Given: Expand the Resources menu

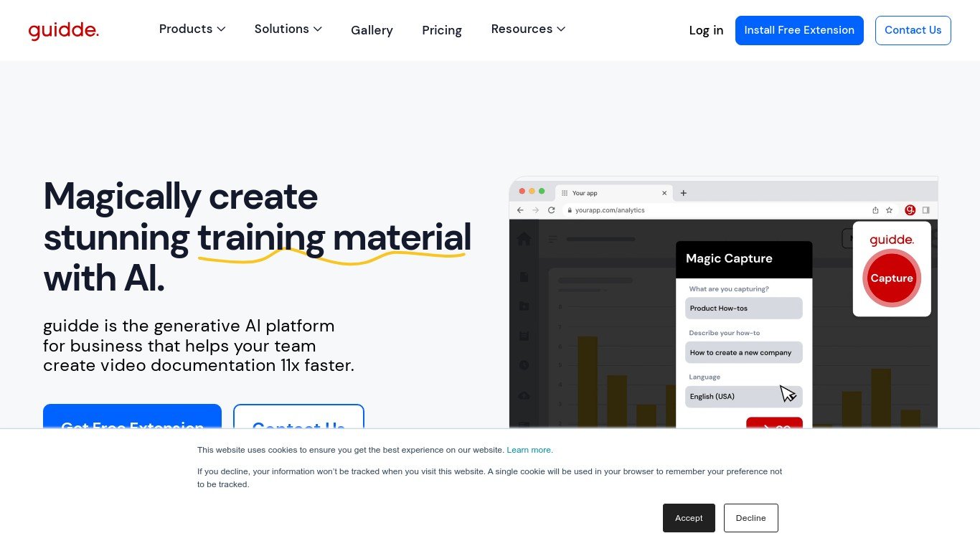Looking at the screenshot, I should tap(528, 29).
